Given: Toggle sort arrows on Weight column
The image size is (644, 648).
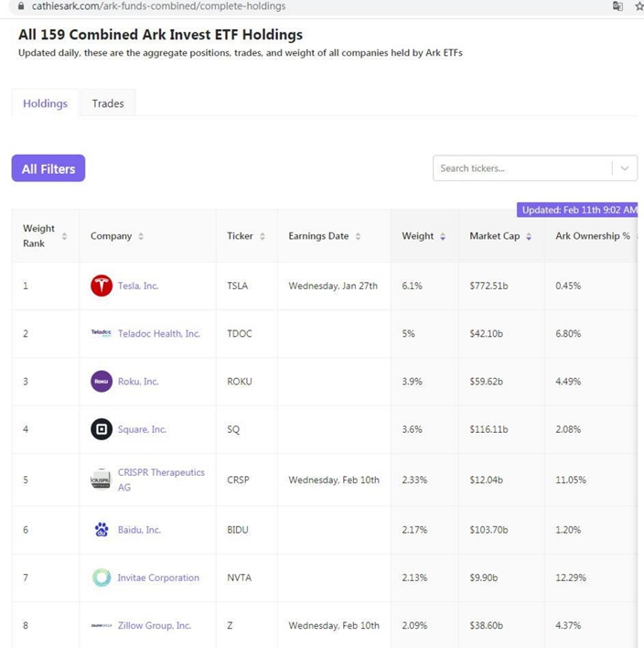Looking at the screenshot, I should [x=443, y=236].
